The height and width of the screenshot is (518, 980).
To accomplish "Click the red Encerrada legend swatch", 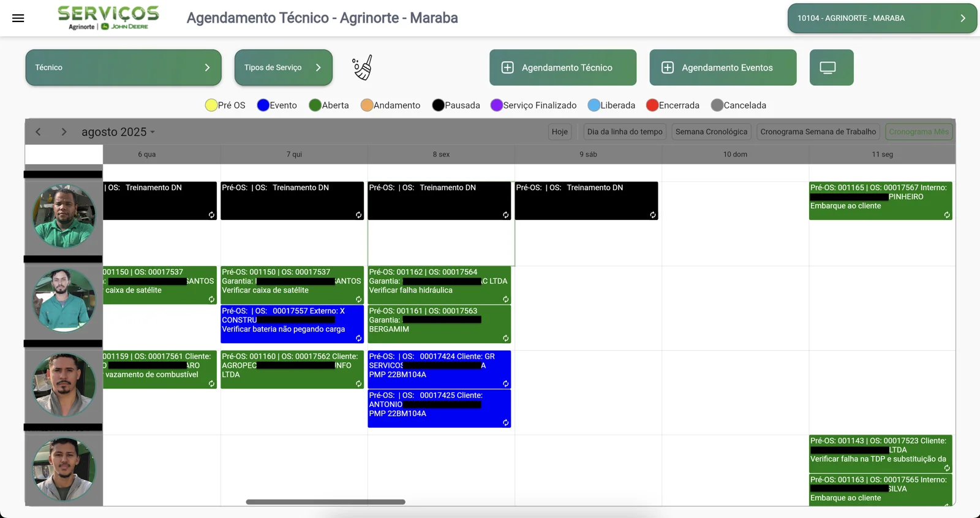I will (x=652, y=105).
